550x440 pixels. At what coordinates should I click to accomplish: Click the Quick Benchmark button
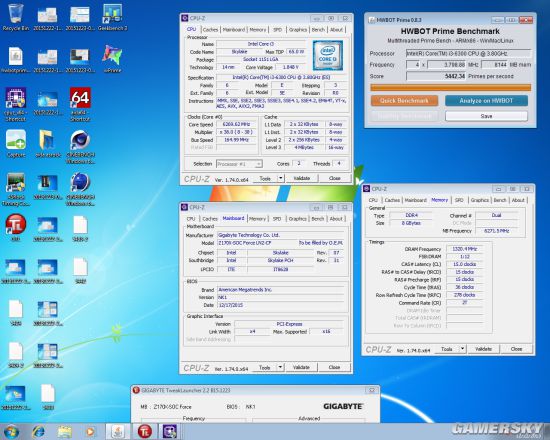click(404, 101)
